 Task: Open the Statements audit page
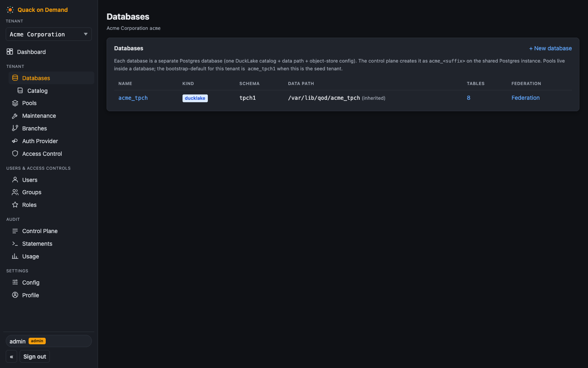[x=51, y=244]
